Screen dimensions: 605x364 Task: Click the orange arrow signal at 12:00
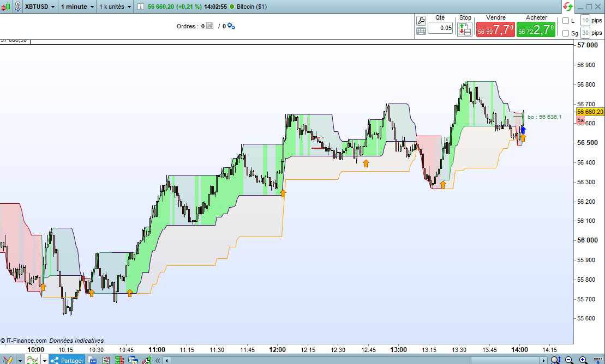point(283,193)
